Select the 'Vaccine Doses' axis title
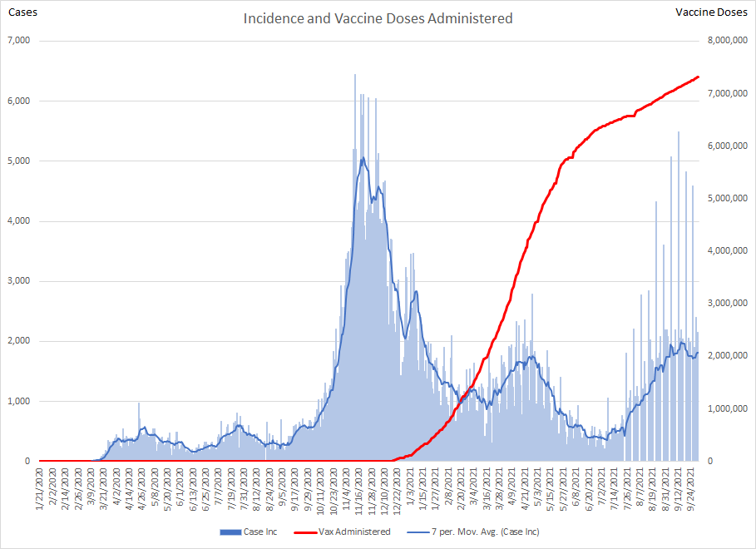This screenshot has height=549, width=756. pyautogui.click(x=711, y=12)
